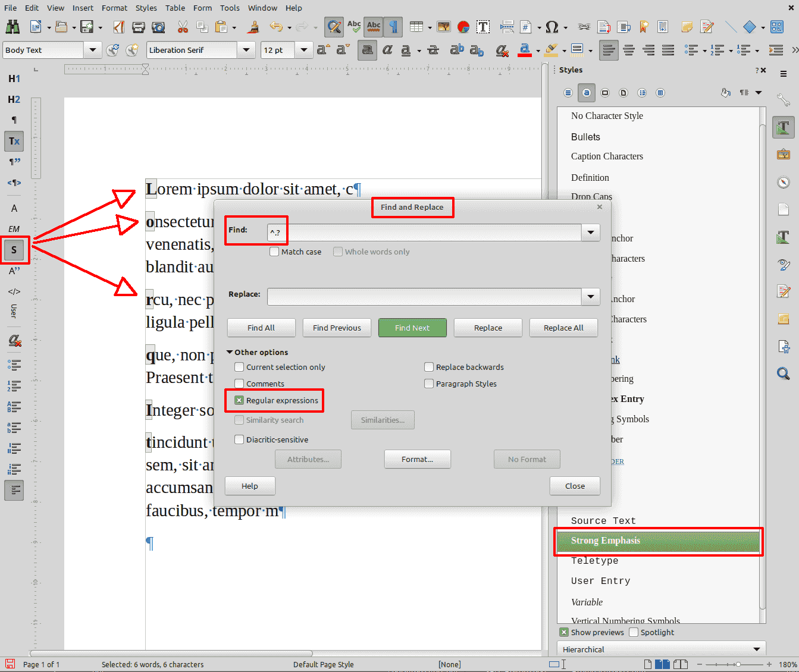Expand the Hierarchical style filter dropdown
Image resolution: width=799 pixels, height=672 pixels.
[x=757, y=649]
